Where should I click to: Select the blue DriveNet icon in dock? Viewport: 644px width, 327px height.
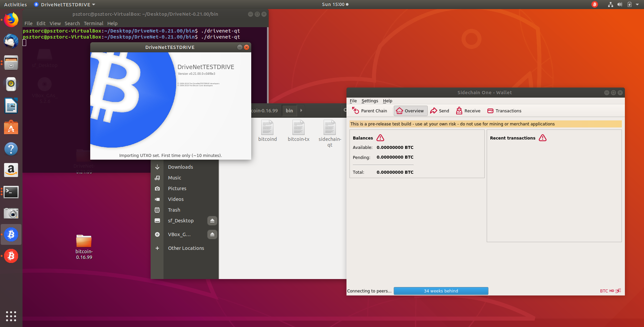tap(11, 234)
